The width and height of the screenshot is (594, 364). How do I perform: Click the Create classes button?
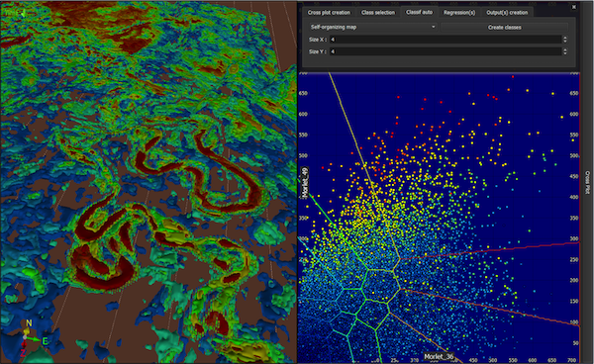point(504,28)
